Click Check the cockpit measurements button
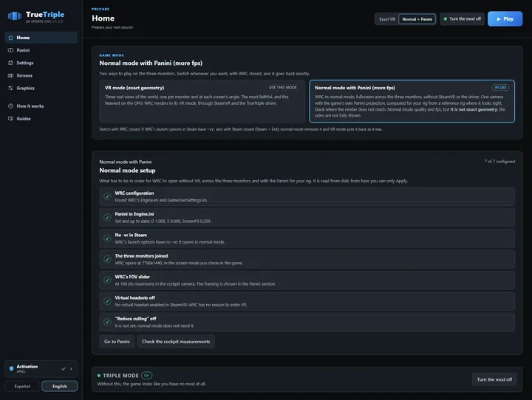Viewport: 532px width, 400px height. 176,342
